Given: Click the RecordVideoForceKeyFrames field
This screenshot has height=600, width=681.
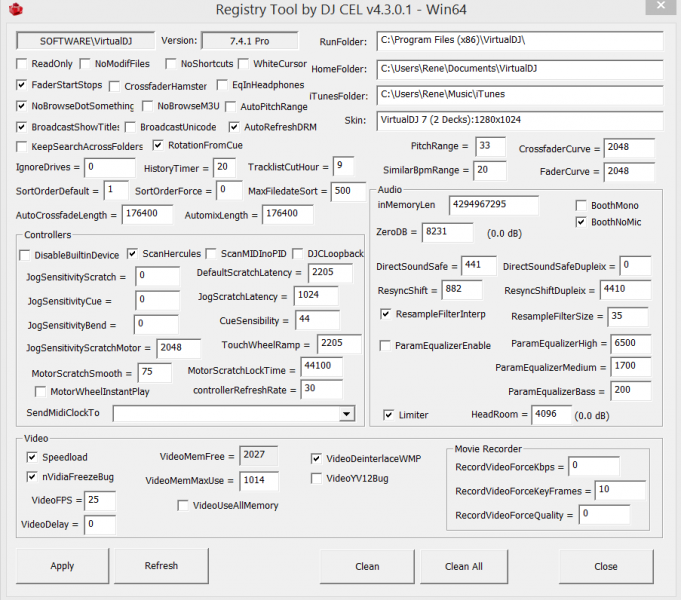Looking at the screenshot, I should point(620,490).
